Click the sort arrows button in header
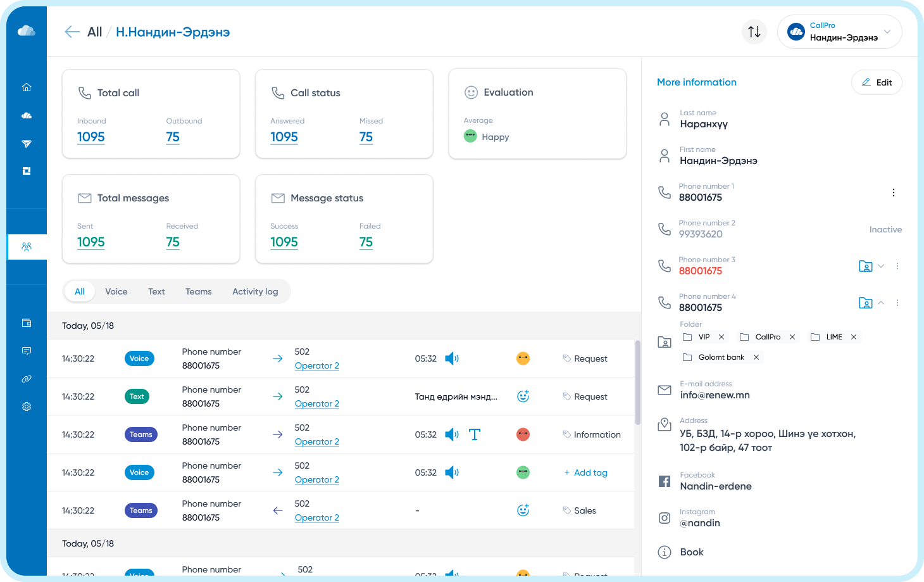 pos(754,32)
